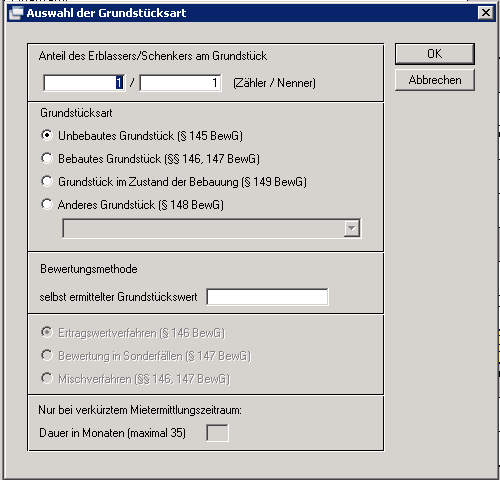Screen dimensions: 500x480
Task: Click the empty combo box under Anderes Grundstück
Action: pos(211,228)
